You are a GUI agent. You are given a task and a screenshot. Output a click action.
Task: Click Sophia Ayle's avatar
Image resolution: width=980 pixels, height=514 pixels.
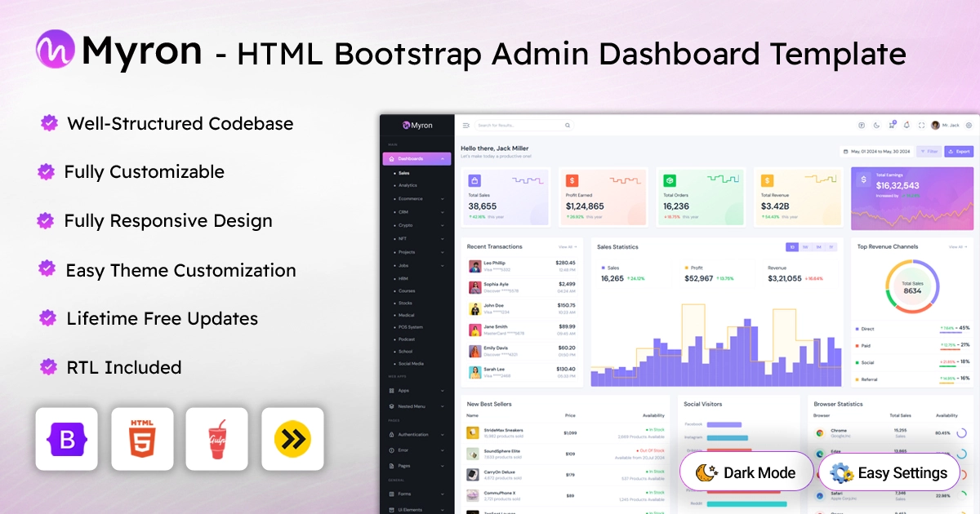(474, 287)
